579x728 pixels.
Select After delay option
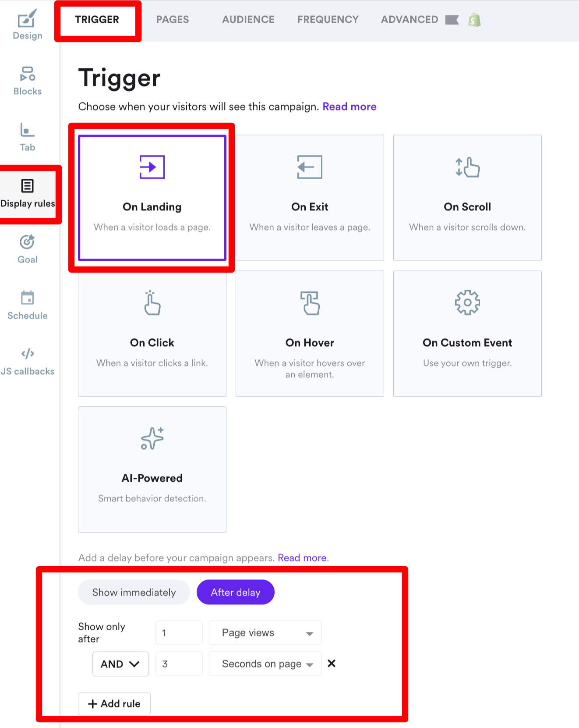click(x=236, y=592)
